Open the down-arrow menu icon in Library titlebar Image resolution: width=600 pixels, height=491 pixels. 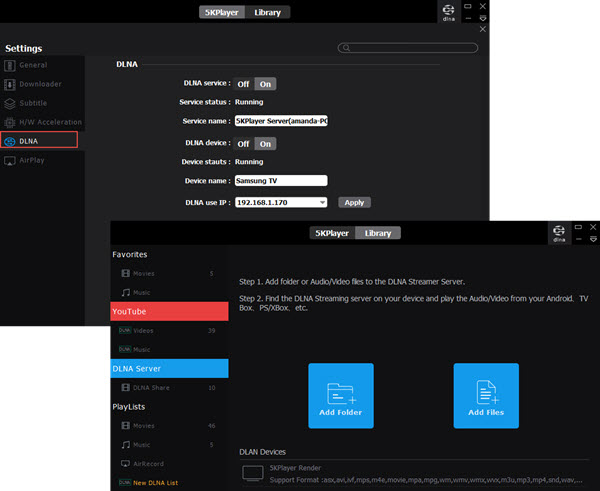(593, 239)
